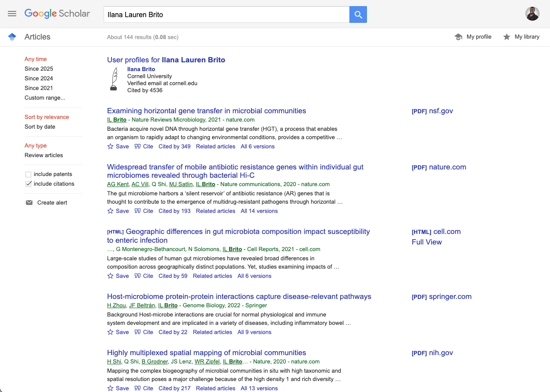This screenshot has height=392, width=550.
Task: Open the All 13 versions link
Action: pyautogui.click(x=259, y=388)
